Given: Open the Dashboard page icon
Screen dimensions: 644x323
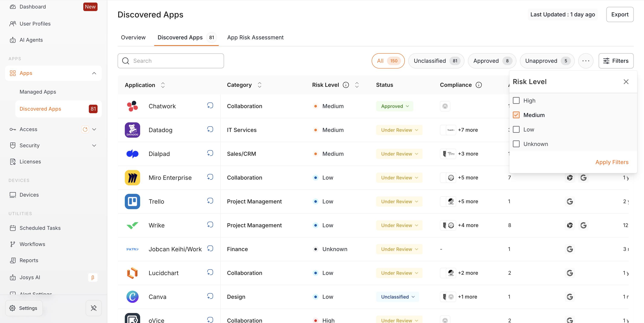Looking at the screenshot, I should point(13,7).
